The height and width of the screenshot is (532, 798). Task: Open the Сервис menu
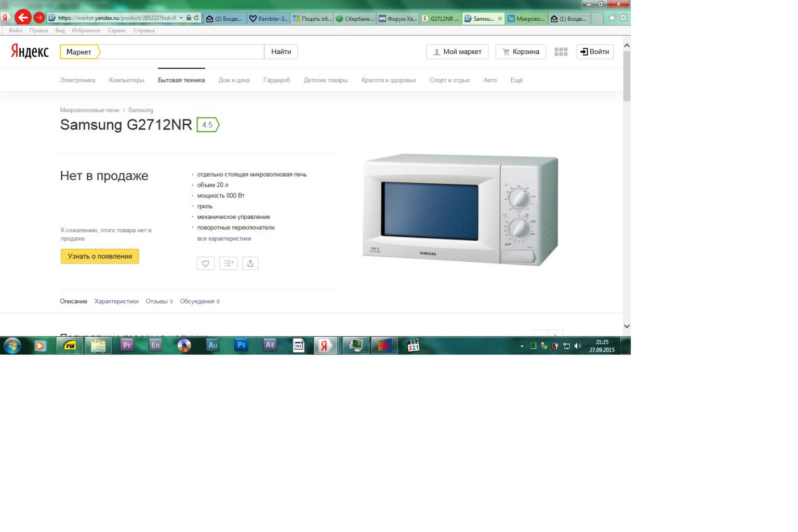click(117, 31)
